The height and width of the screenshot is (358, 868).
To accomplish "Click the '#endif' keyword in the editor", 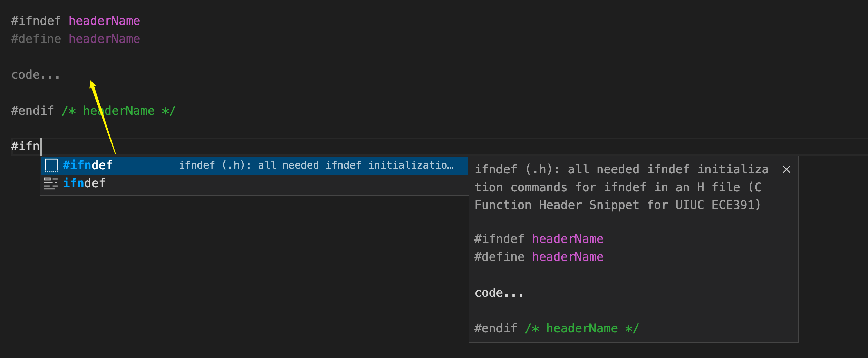I will [x=32, y=111].
